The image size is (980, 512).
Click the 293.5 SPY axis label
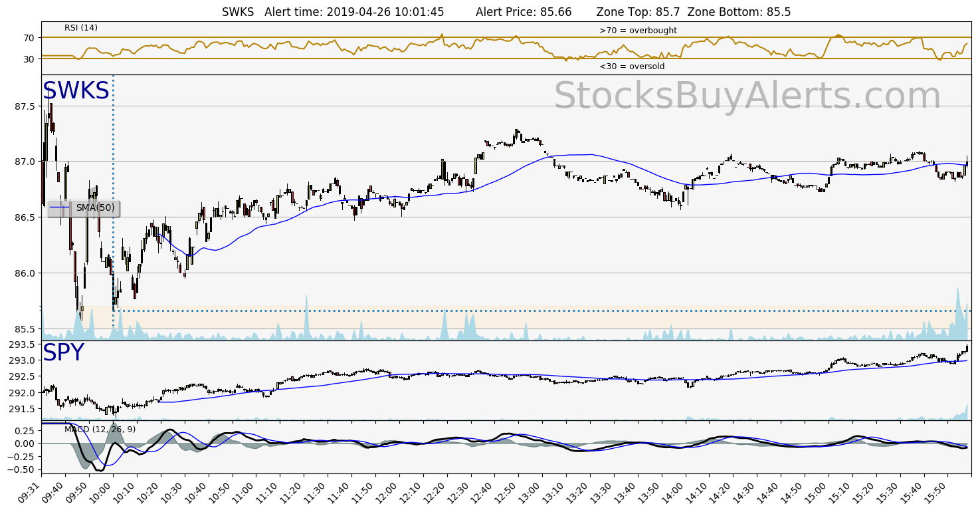pyautogui.click(x=21, y=344)
